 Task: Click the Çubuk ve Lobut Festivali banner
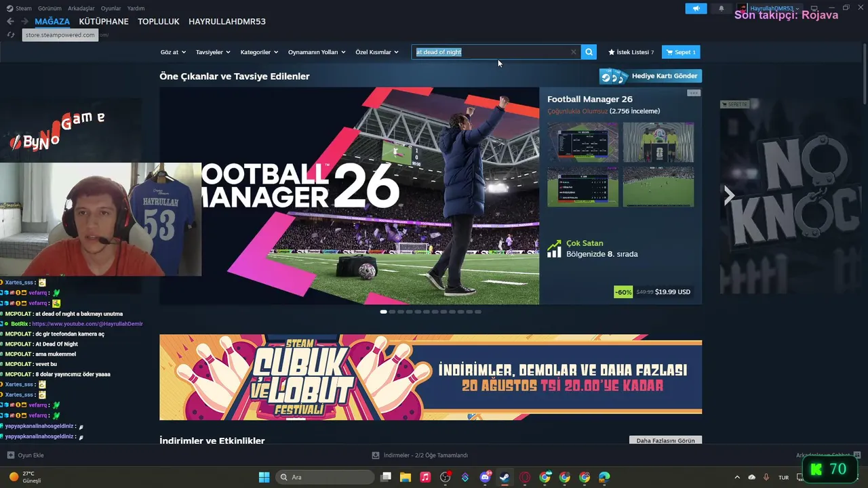(x=431, y=378)
